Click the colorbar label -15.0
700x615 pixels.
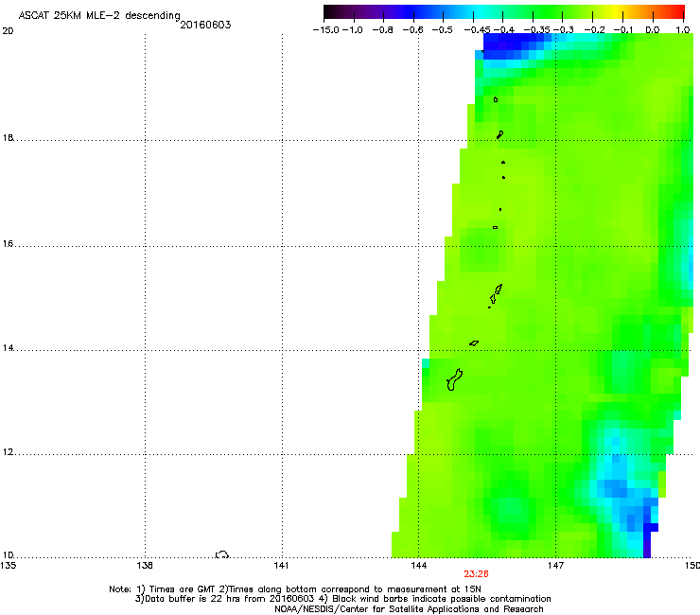coord(326,30)
